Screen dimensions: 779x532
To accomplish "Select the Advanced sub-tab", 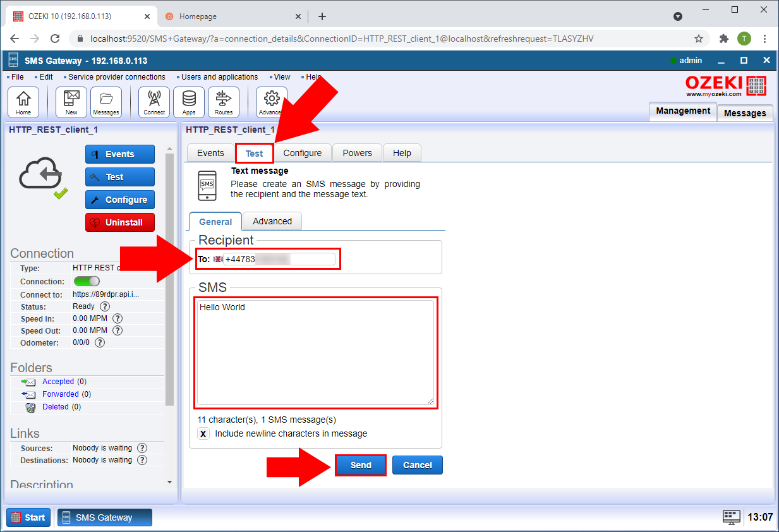I will click(272, 221).
